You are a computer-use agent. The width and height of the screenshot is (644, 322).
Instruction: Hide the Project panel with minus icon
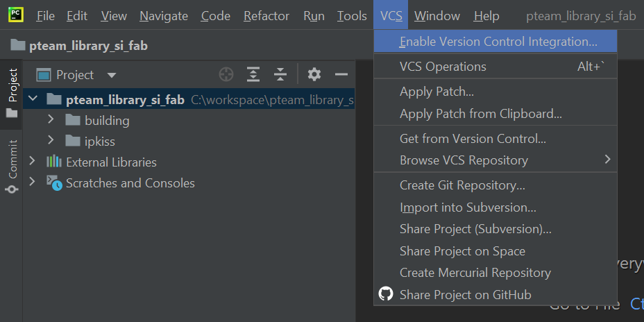tap(341, 74)
